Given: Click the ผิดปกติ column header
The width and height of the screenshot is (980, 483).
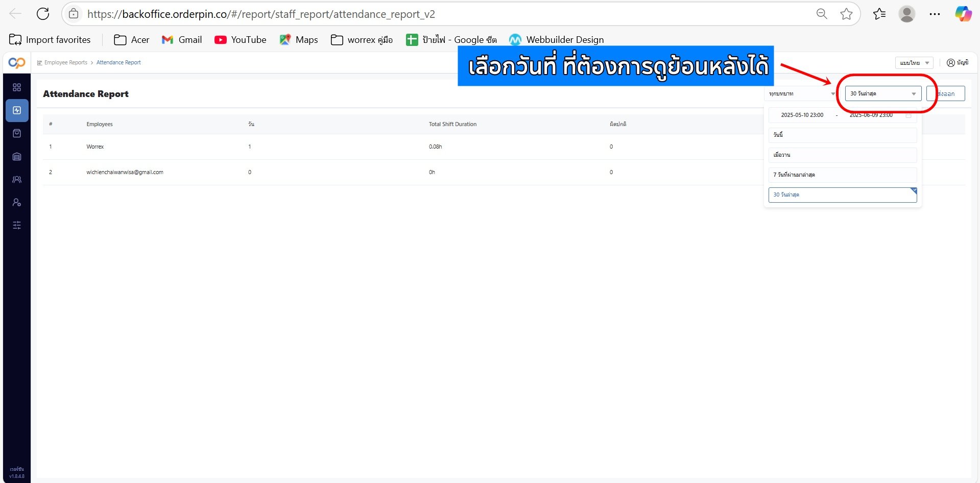Looking at the screenshot, I should pyautogui.click(x=618, y=124).
